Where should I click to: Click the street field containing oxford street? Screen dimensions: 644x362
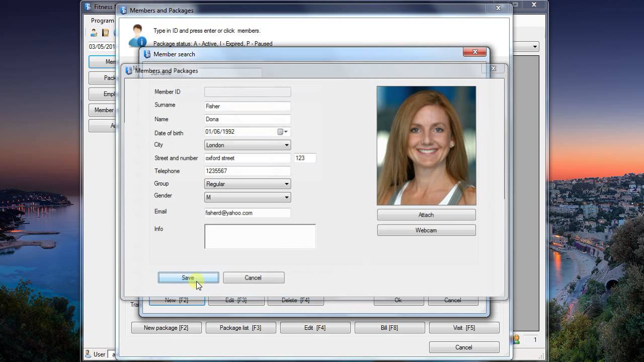[x=248, y=158]
